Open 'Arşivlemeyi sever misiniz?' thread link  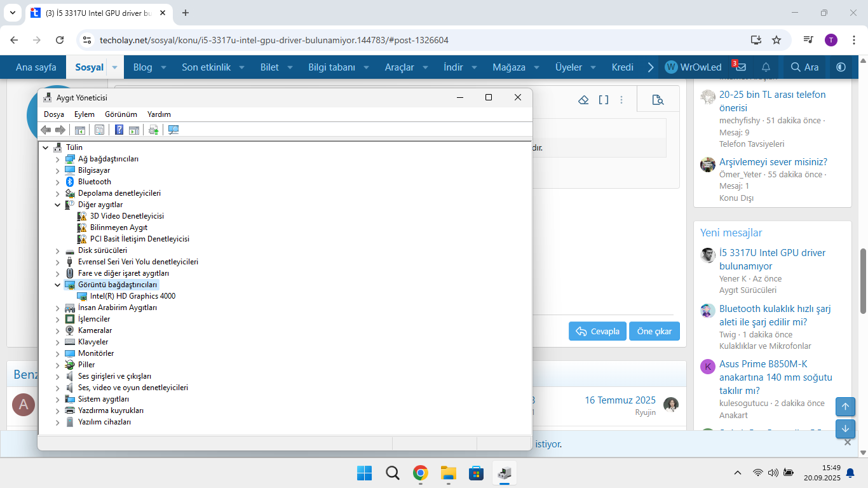[x=773, y=161]
